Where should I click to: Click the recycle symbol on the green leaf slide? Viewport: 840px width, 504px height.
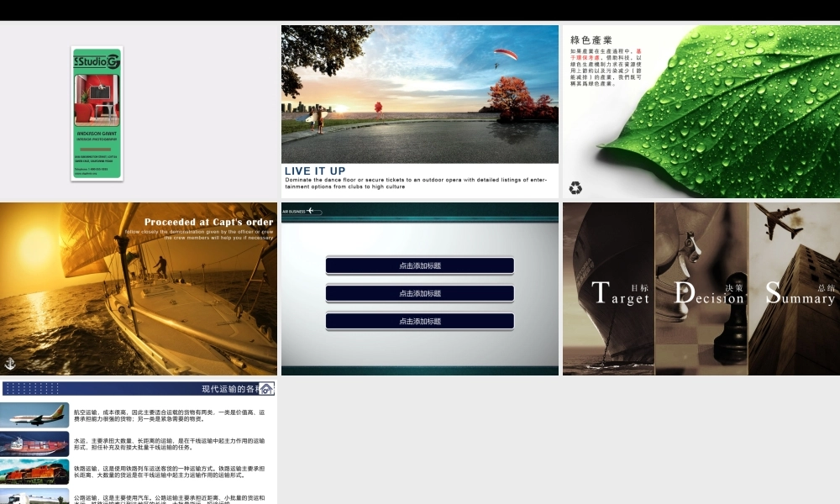(575, 188)
